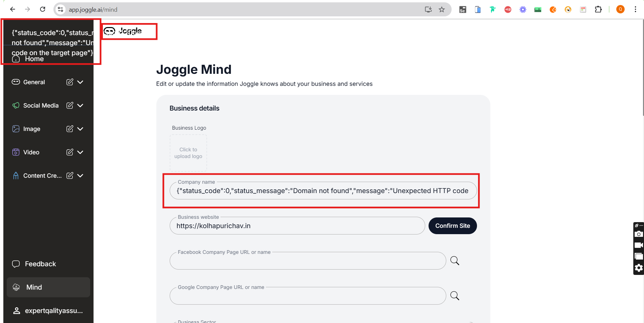The height and width of the screenshot is (323, 644).
Task: Go to Home in the sidebar
Action: click(x=34, y=59)
